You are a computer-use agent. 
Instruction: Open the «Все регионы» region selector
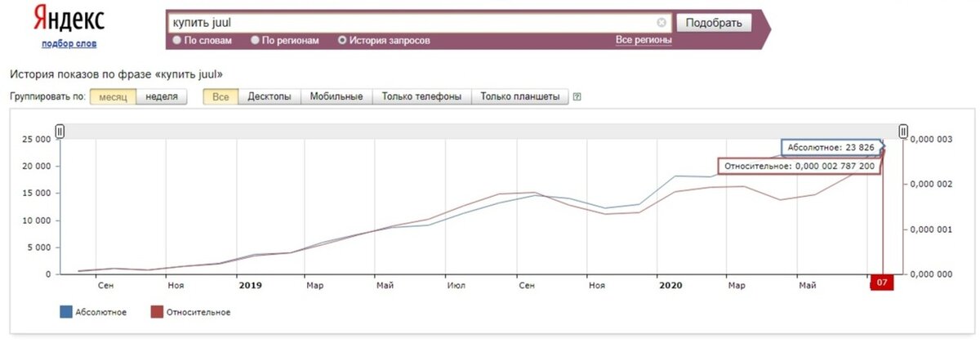tap(644, 40)
